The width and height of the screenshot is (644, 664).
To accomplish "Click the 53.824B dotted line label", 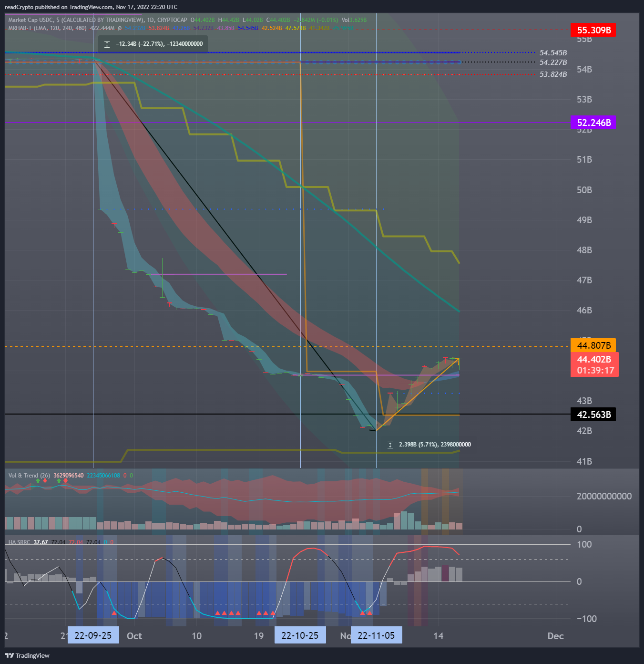I will tap(553, 74).
